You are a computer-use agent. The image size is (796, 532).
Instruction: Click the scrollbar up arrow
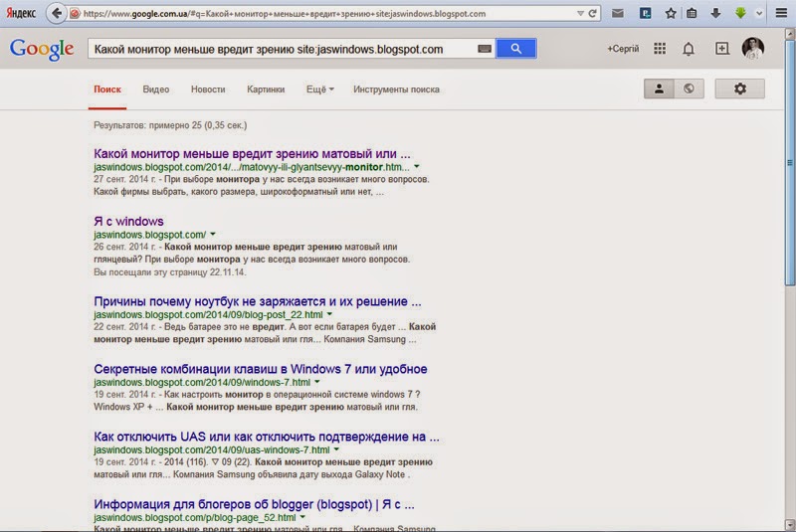pos(790,35)
